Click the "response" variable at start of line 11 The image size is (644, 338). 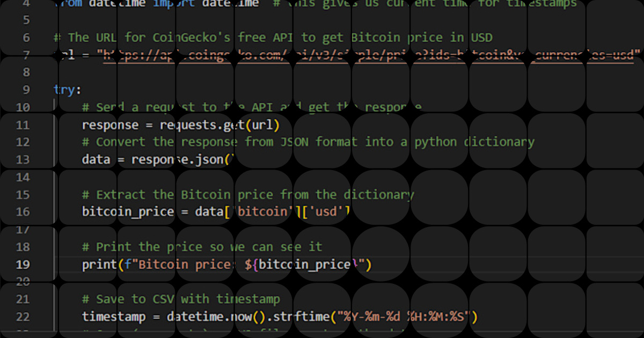click(110, 125)
